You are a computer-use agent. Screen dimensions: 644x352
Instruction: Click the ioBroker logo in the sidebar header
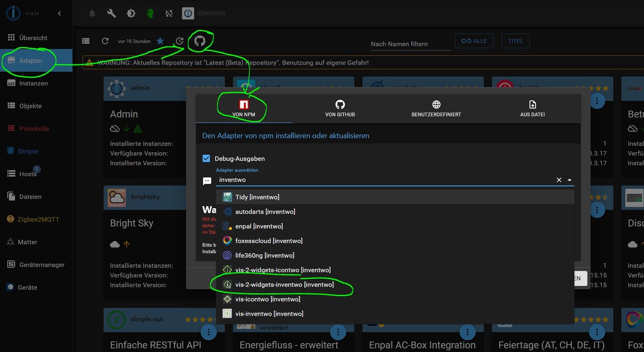click(x=13, y=13)
